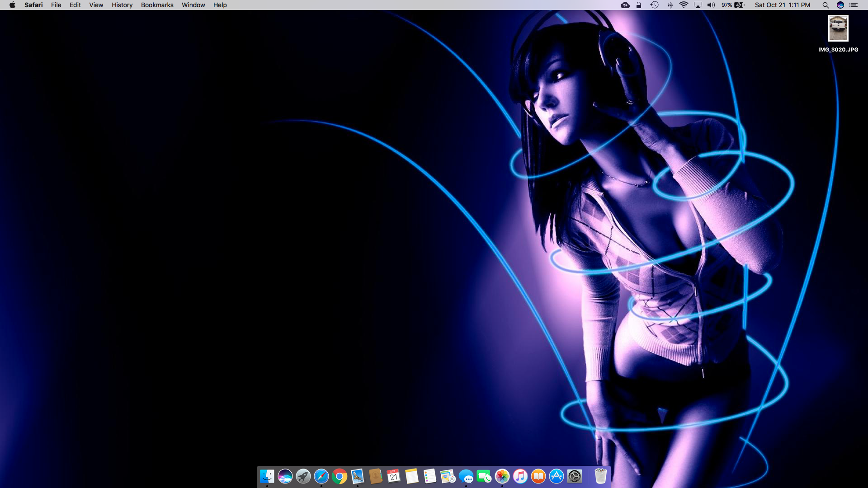This screenshot has width=868, height=488.
Task: Open iBooks from the dock
Action: click(538, 476)
